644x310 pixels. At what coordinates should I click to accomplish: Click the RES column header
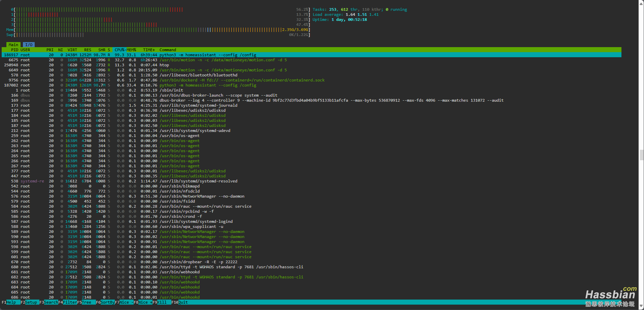(x=88, y=50)
